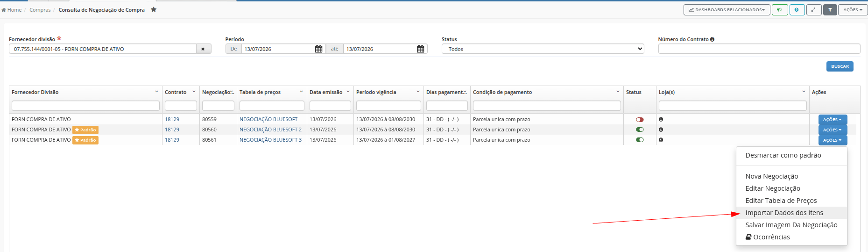Open the help question mark icon
The width and height of the screenshot is (868, 252).
point(797,10)
